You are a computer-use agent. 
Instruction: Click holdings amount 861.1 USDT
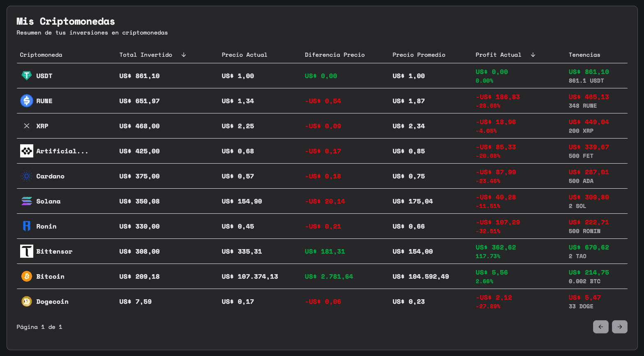[x=586, y=81]
